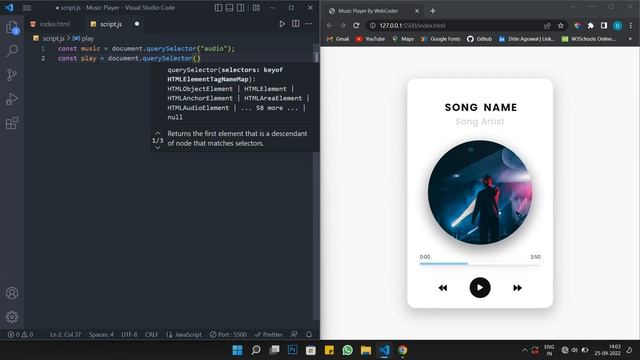Image resolution: width=640 pixels, height=360 pixels.
Task: Open the Customize Layout icon
Action: coord(256,8)
